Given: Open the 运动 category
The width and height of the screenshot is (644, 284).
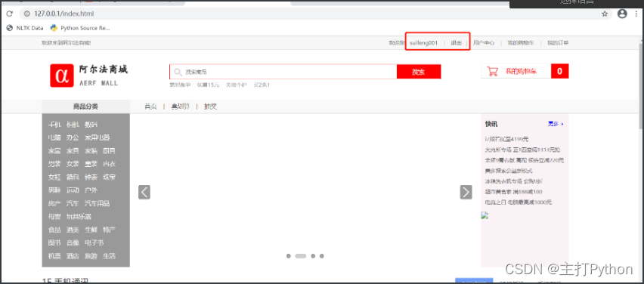Looking at the screenshot, I should tap(73, 190).
